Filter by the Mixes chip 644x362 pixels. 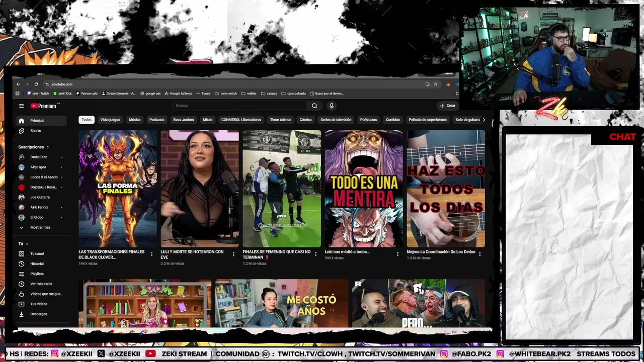(x=207, y=120)
